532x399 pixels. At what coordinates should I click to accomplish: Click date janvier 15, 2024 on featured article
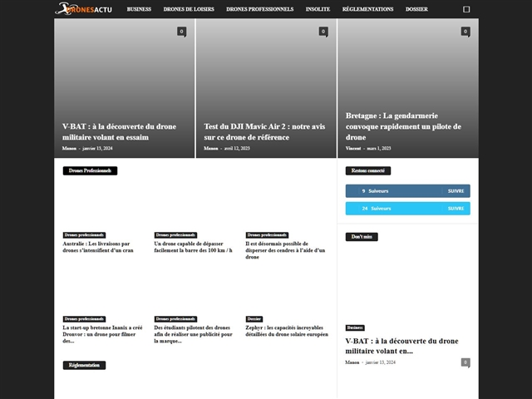[98, 148]
